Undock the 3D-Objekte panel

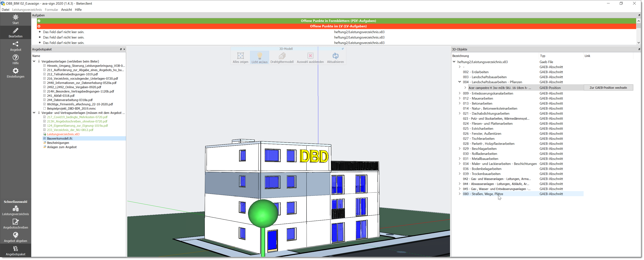[639, 49]
